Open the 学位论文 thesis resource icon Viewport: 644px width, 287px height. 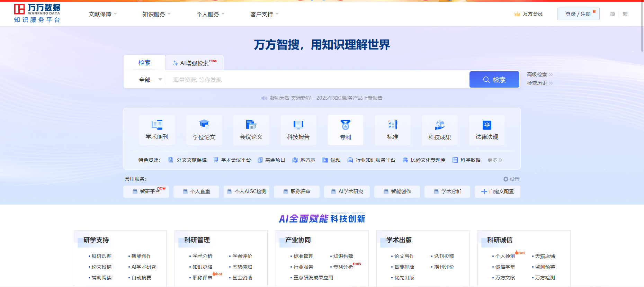pos(204,125)
